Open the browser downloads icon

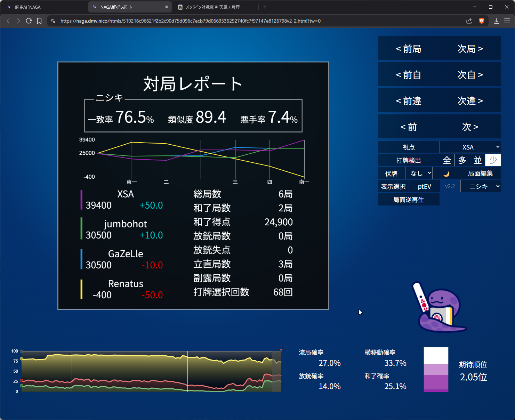497,21
